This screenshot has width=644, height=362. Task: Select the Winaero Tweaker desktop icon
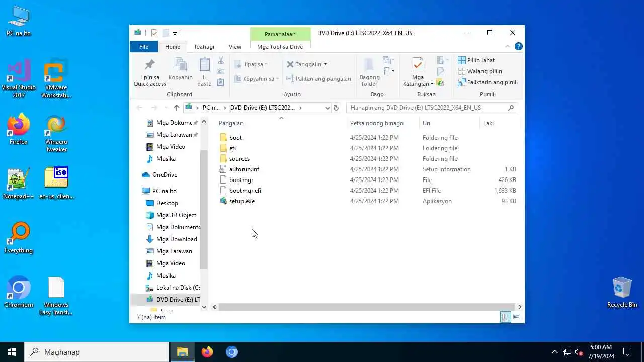pyautogui.click(x=56, y=133)
